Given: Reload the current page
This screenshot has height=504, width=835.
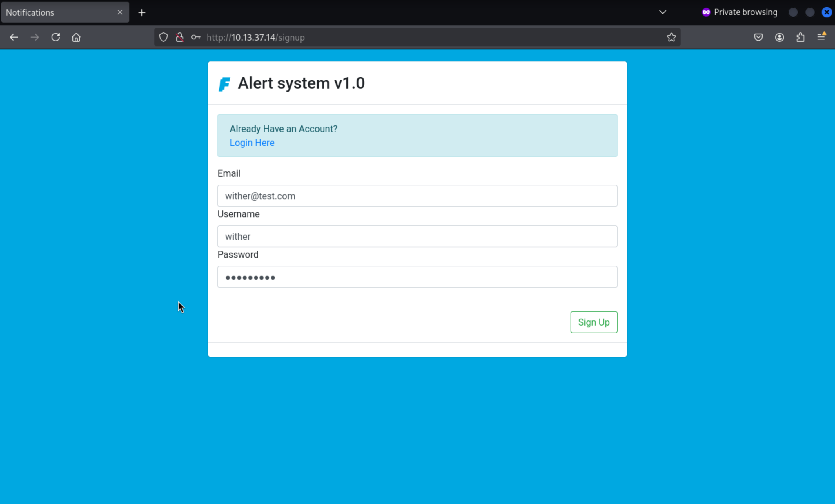Looking at the screenshot, I should coord(56,37).
